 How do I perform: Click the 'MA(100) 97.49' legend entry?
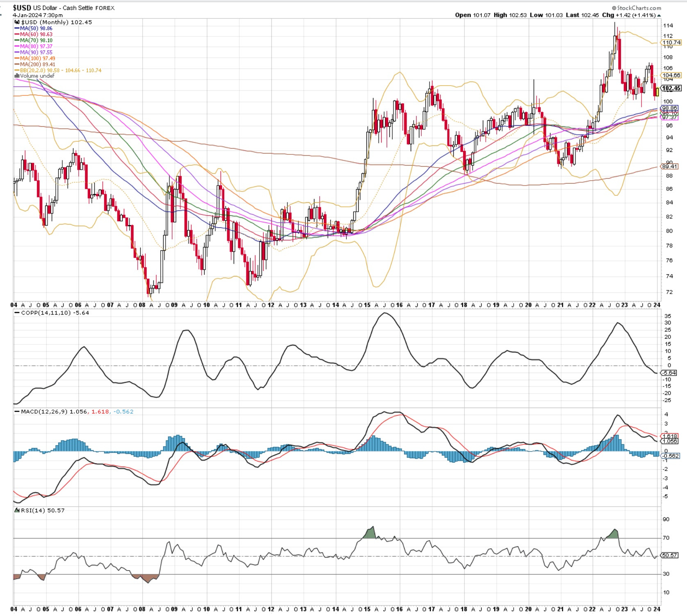pos(38,59)
